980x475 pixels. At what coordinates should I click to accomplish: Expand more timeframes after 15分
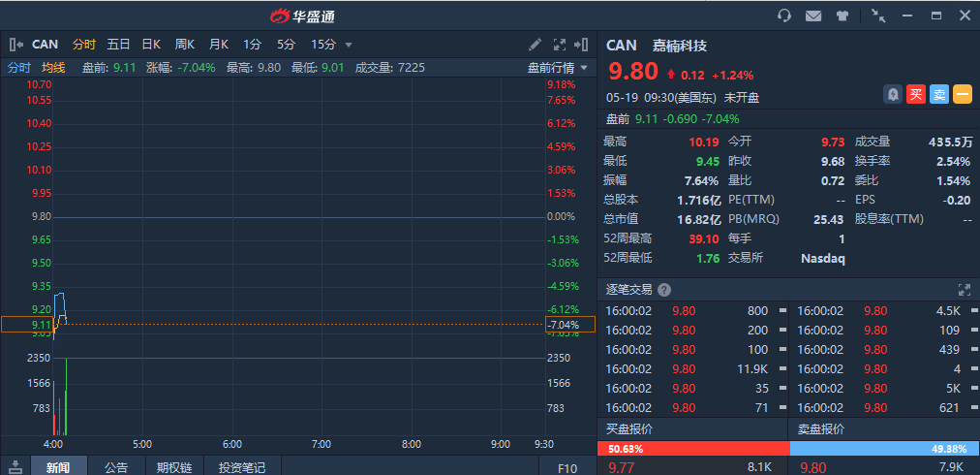349,45
